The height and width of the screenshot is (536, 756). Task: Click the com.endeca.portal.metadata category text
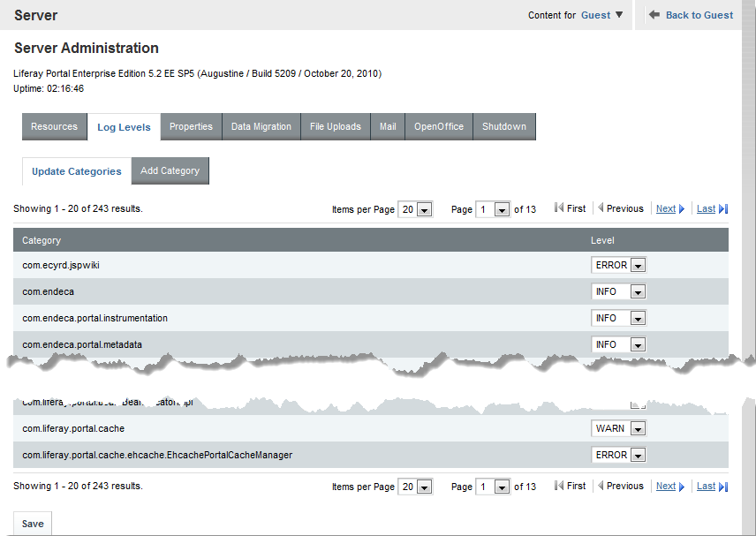coord(82,344)
